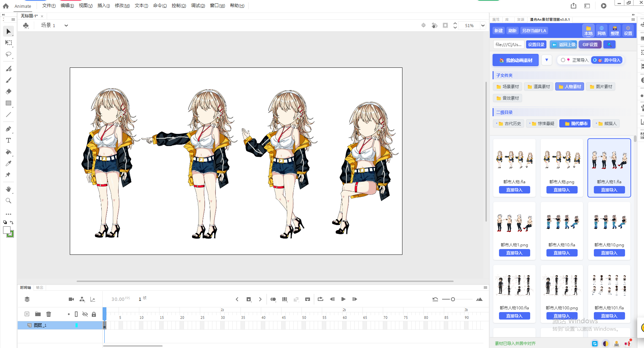Open the asset panel options hamburger menu
This screenshot has height=348, width=644.
tap(633, 19)
